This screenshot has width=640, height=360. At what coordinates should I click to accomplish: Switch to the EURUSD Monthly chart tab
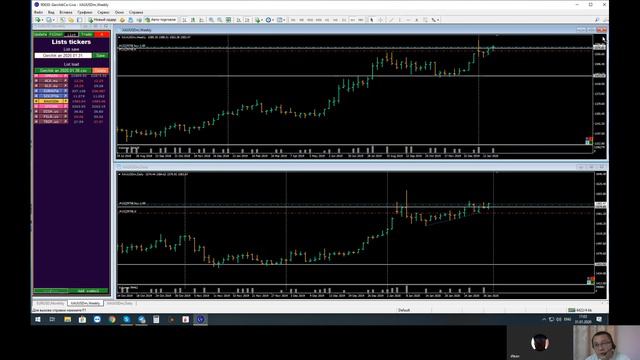click(50, 304)
